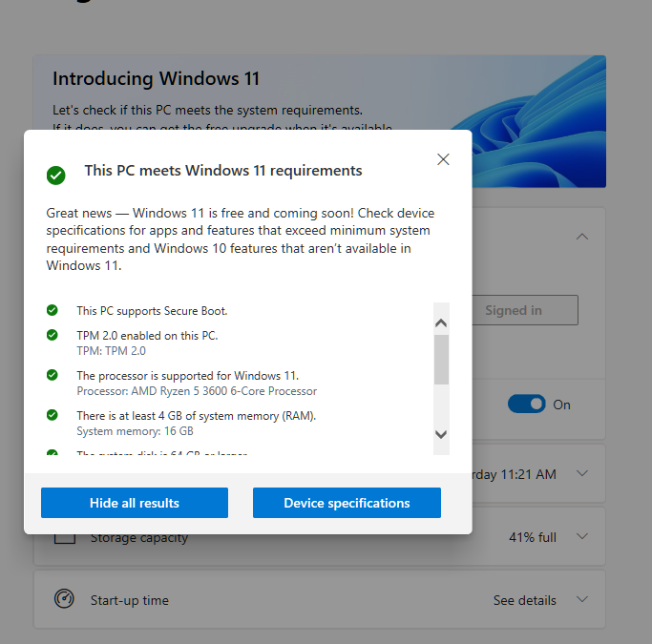Expand the Storage capacity chevron
Screen dimensions: 652x644
tap(582, 536)
